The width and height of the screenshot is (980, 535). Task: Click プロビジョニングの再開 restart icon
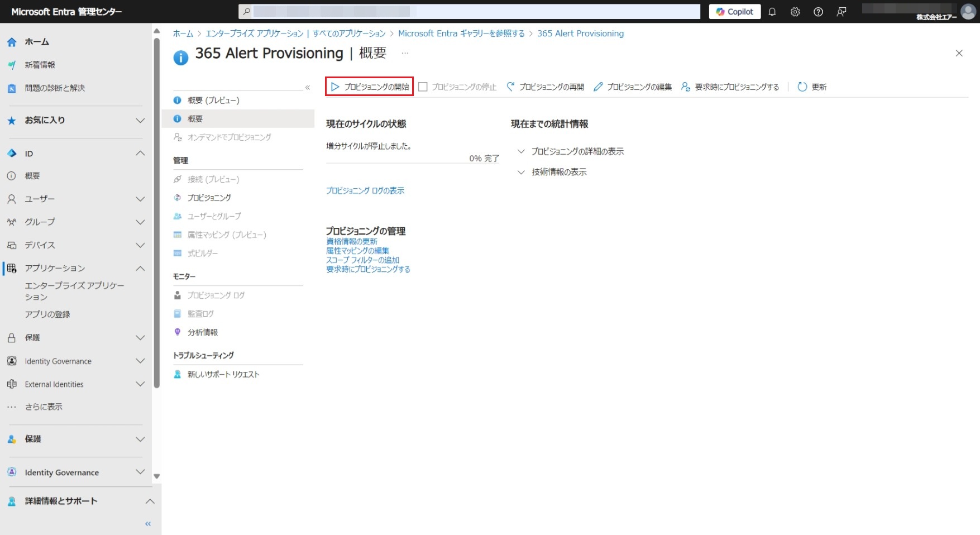point(510,87)
